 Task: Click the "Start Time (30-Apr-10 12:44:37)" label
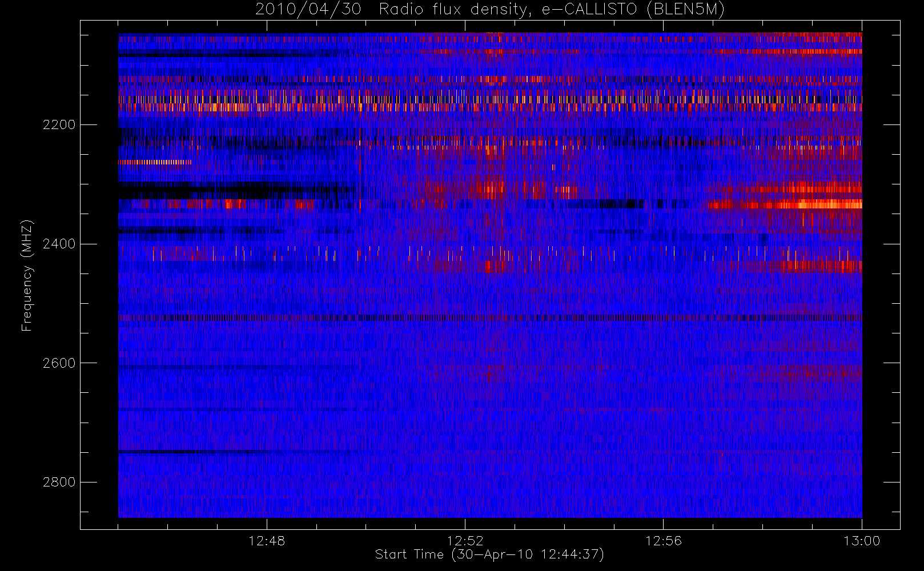coord(489,554)
